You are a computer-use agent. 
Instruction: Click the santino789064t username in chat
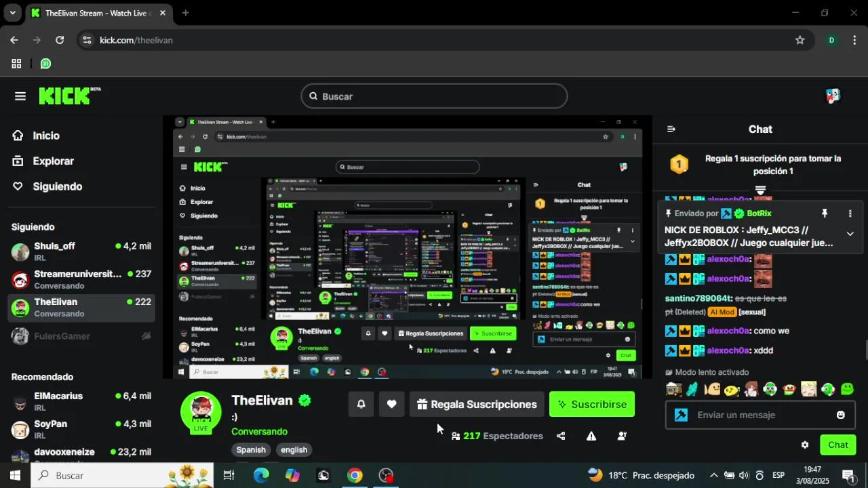point(698,298)
